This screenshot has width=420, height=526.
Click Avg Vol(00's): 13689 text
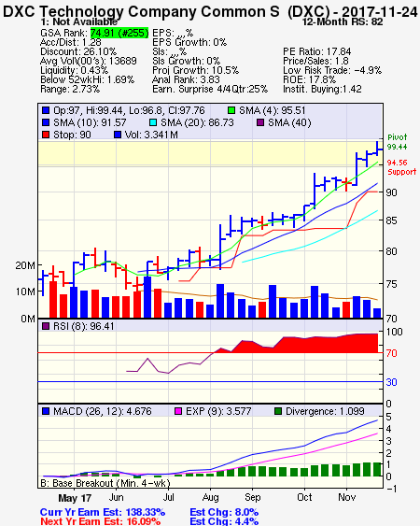[89, 61]
